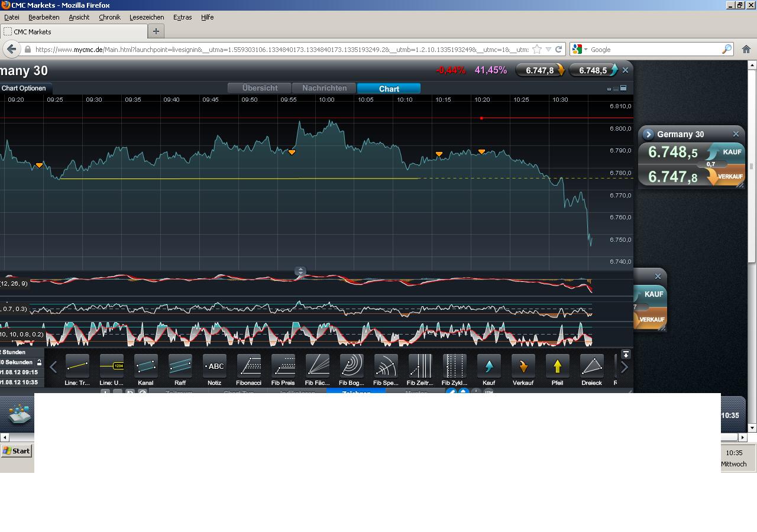Image resolution: width=757 pixels, height=532 pixels.
Task: Click the VERKAUF button in Germany 30 widget
Action: coord(726,176)
